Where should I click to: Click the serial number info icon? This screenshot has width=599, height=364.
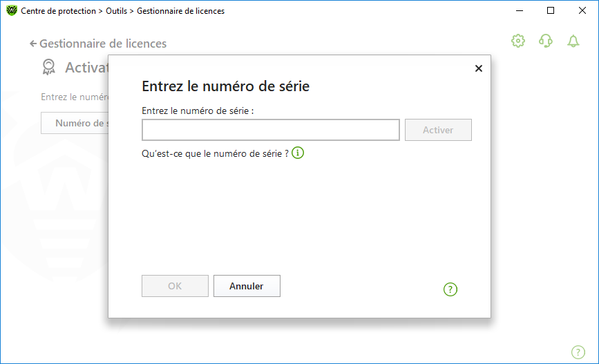coord(298,153)
